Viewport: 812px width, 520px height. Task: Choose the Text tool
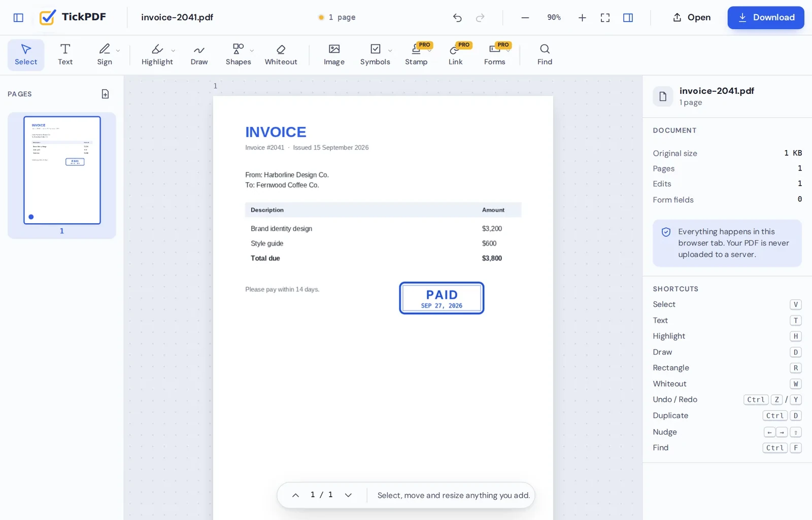65,55
